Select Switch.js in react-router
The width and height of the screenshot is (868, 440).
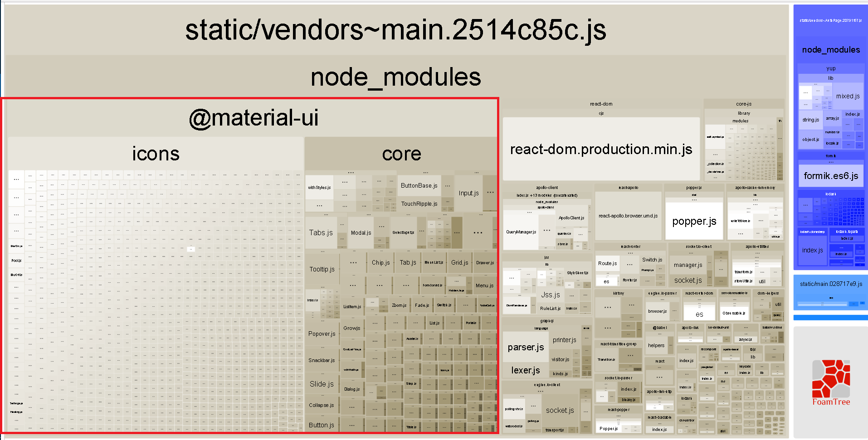tap(652, 260)
